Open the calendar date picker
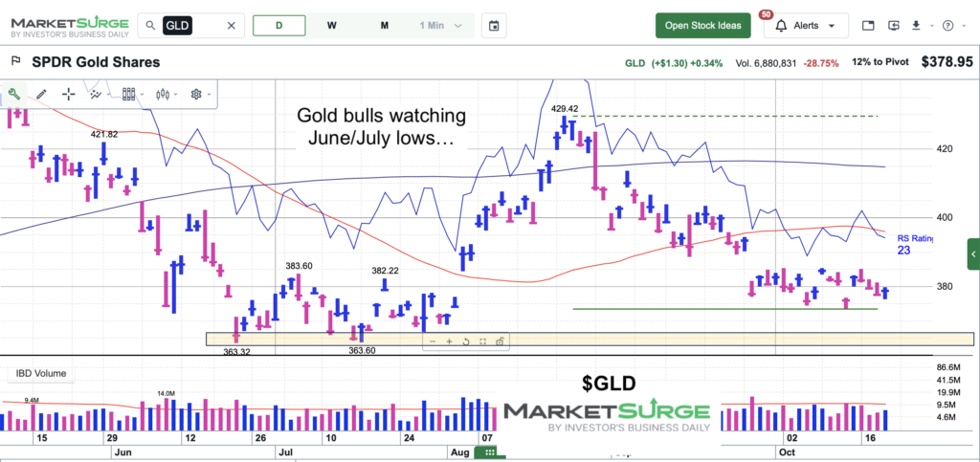This screenshot has width=980, height=462. click(x=494, y=26)
